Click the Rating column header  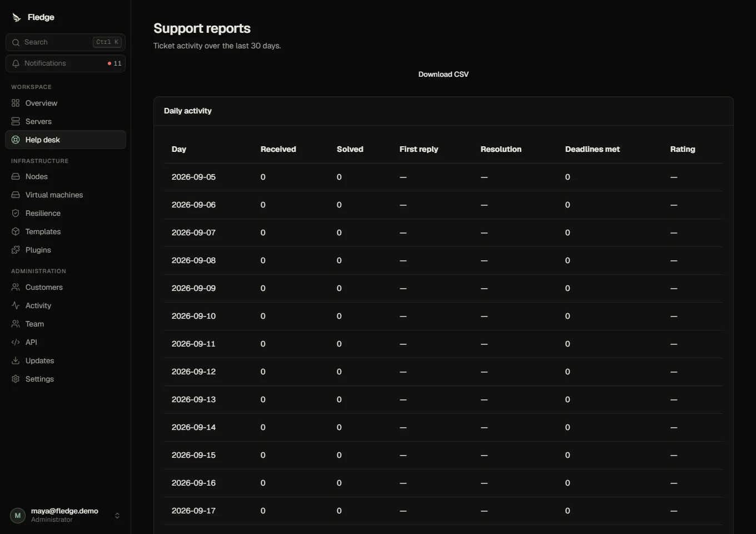(683, 149)
